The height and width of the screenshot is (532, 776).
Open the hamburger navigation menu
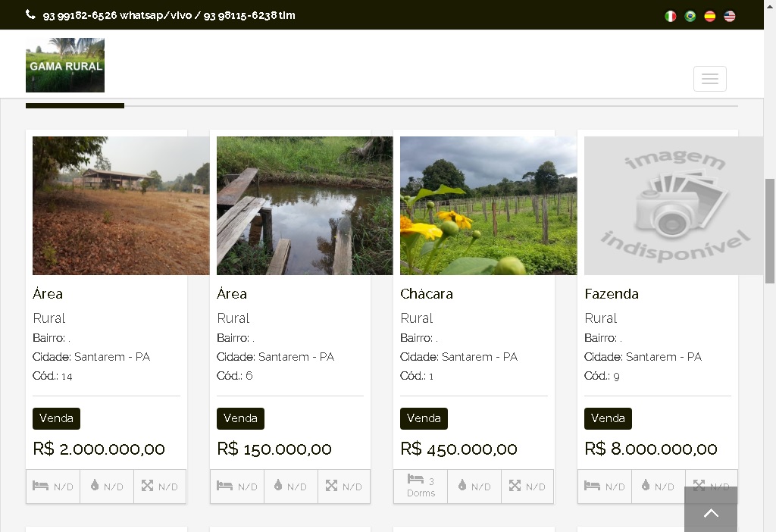pos(709,79)
